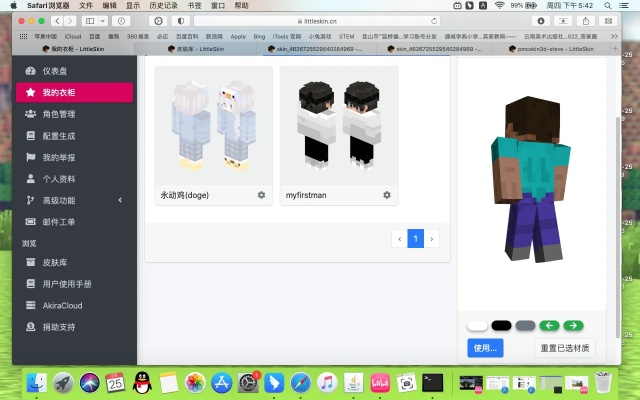Click the littleskin.cn address bar
Image resolution: width=640 pixels, height=400 pixels.
coord(318,21)
